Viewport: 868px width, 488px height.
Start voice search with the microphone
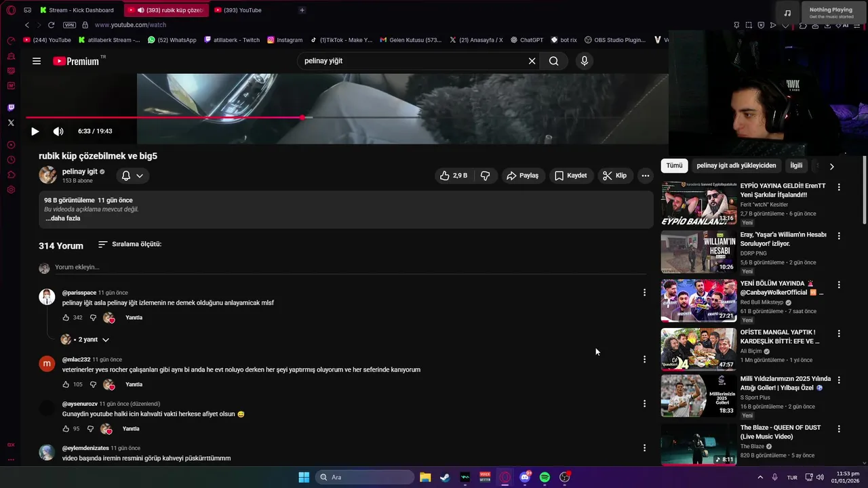coord(585,61)
